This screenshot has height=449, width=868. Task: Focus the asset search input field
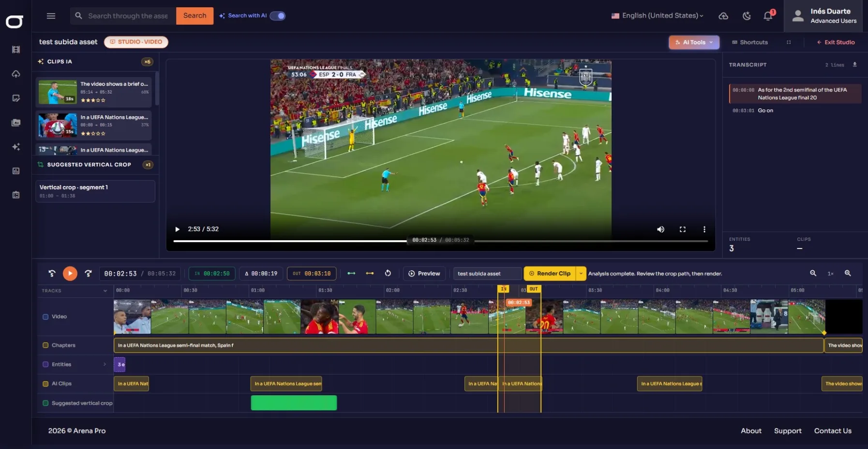point(128,16)
